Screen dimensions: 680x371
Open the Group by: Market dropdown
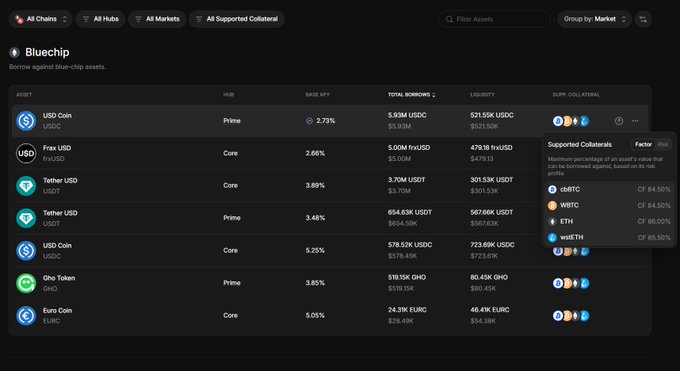pos(595,19)
